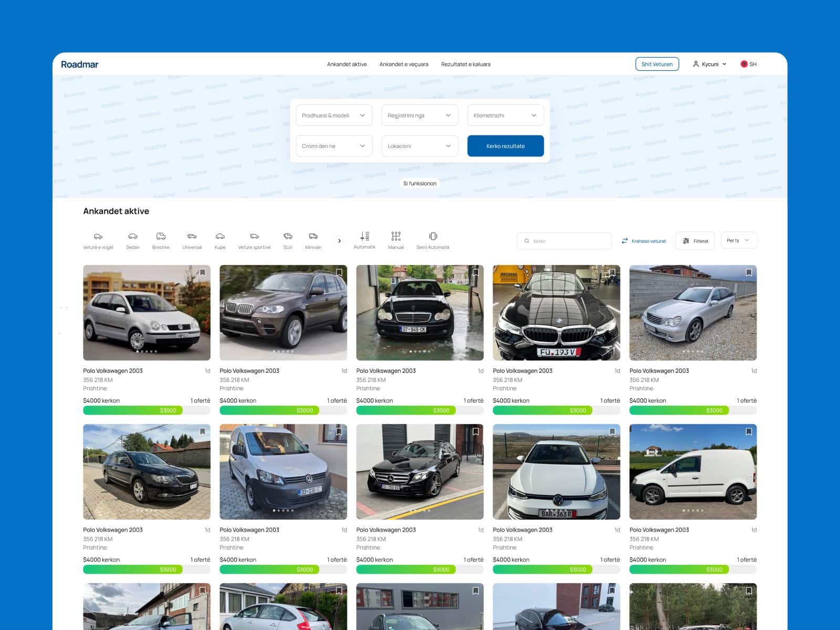Viewport: 840px width, 630px height.
Task: Open Ankandet e veçuara nav item
Action: 404,64
